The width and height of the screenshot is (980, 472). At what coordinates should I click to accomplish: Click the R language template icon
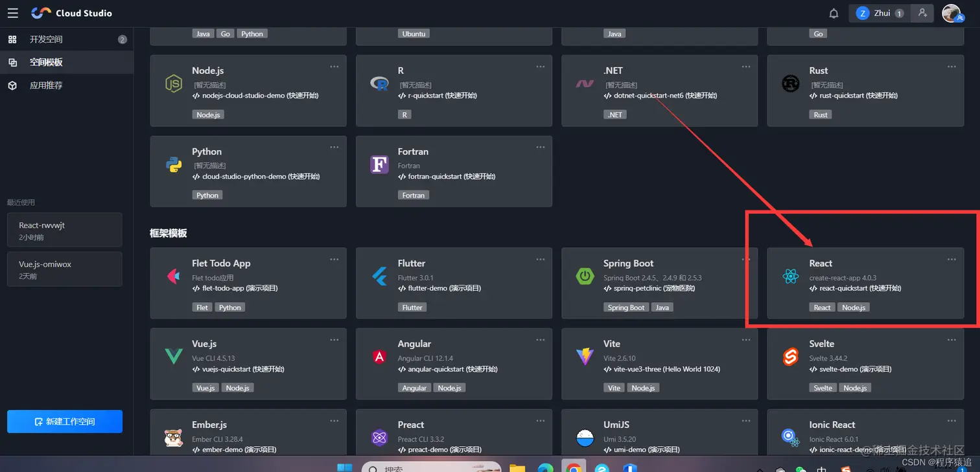point(379,84)
